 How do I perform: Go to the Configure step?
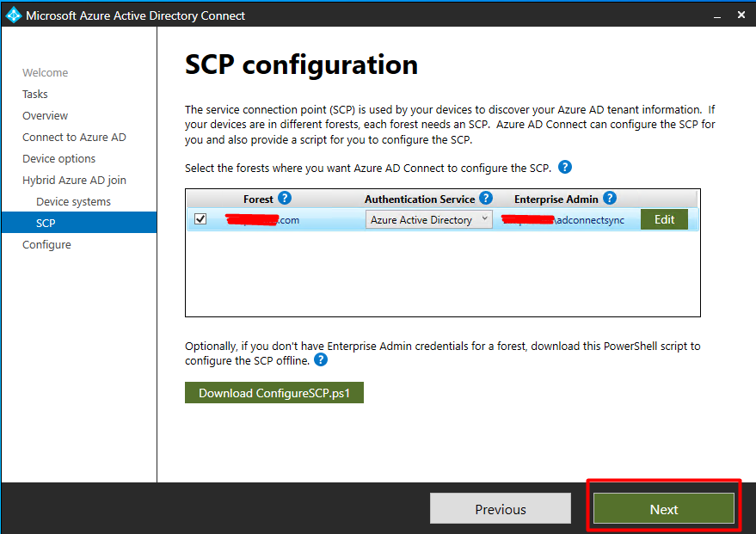coord(46,245)
